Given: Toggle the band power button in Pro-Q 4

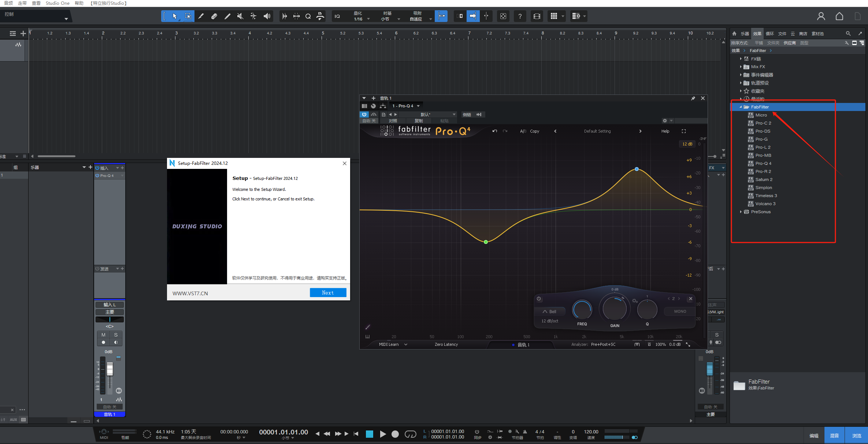Looking at the screenshot, I should 539,299.
